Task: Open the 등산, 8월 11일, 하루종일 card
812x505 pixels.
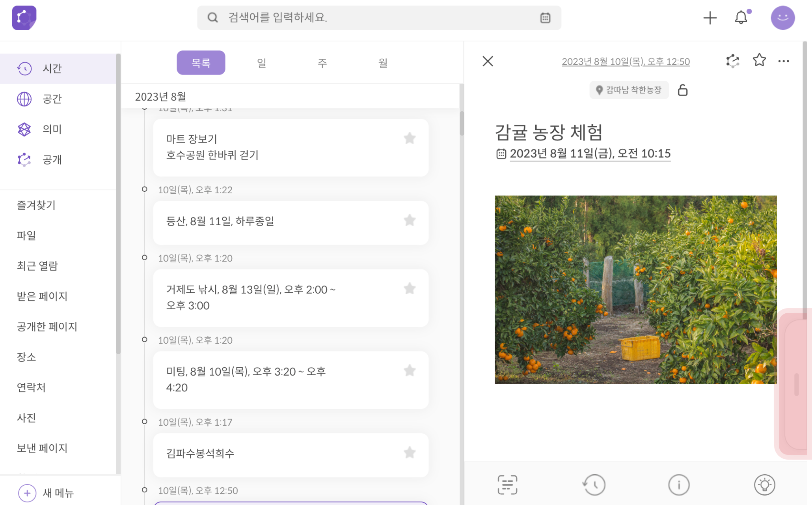Action: [x=291, y=223]
